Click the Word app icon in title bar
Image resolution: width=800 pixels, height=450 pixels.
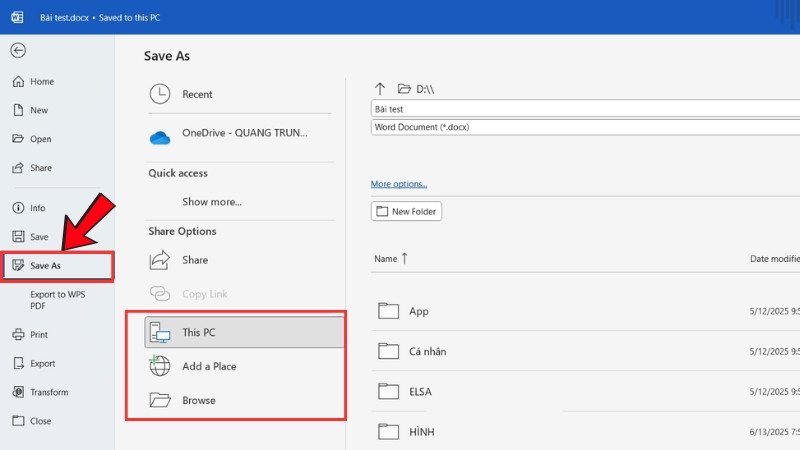point(17,17)
